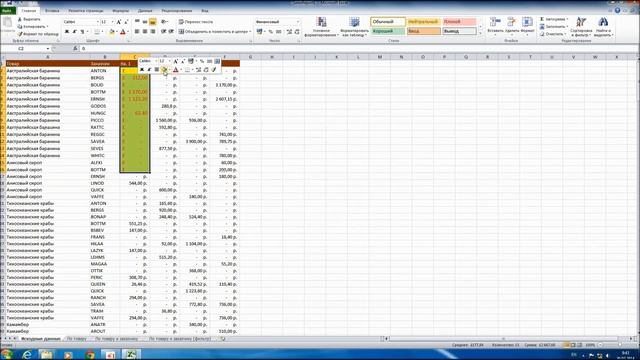Open Format as Table (Форматировать как таблицу)
640x360 pixels.
pos(354,27)
